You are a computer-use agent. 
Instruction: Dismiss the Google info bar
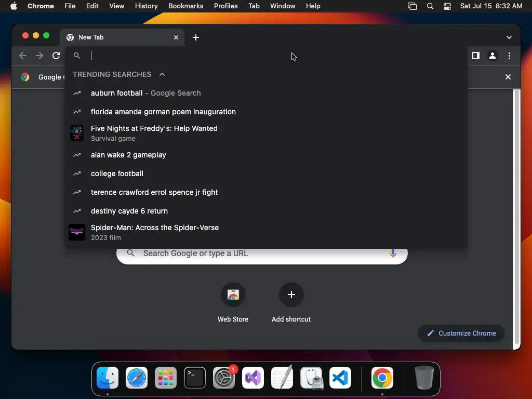pyautogui.click(x=508, y=77)
